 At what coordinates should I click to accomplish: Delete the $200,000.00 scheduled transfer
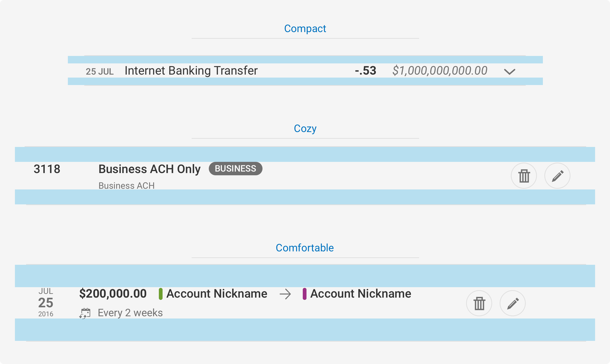click(x=479, y=303)
